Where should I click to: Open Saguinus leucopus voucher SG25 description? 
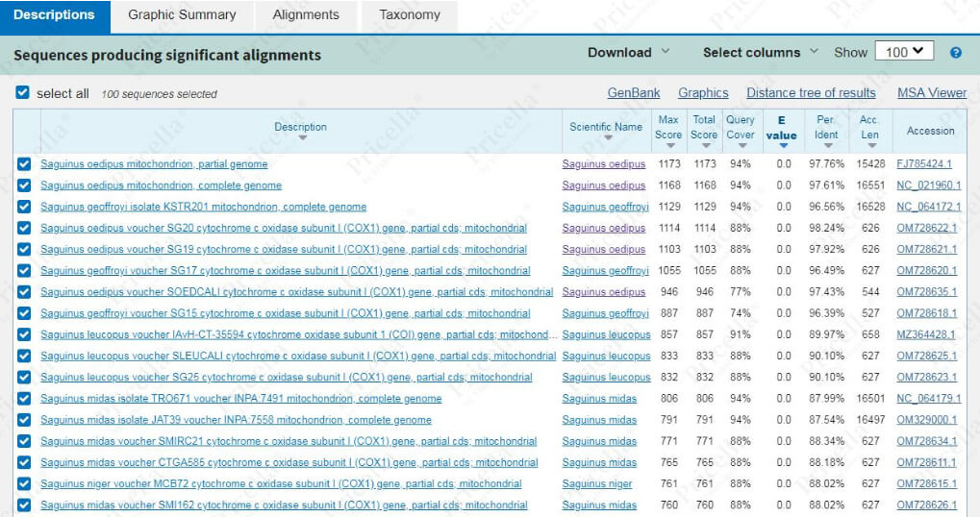[287, 377]
